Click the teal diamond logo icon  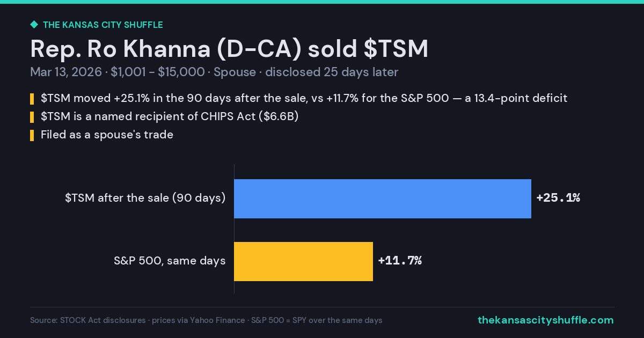tap(34, 25)
